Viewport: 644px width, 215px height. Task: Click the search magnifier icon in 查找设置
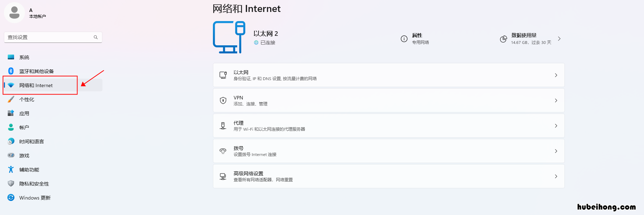pyautogui.click(x=96, y=37)
